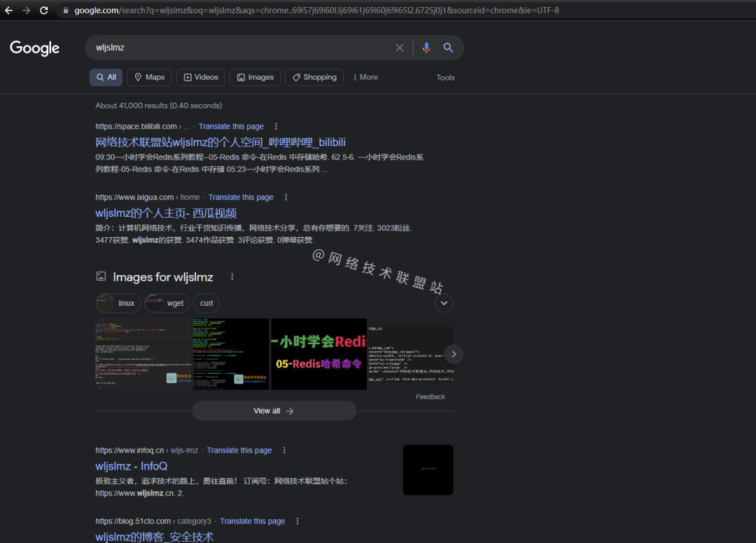Open options dots beside Images for wljslmz

[x=232, y=277]
